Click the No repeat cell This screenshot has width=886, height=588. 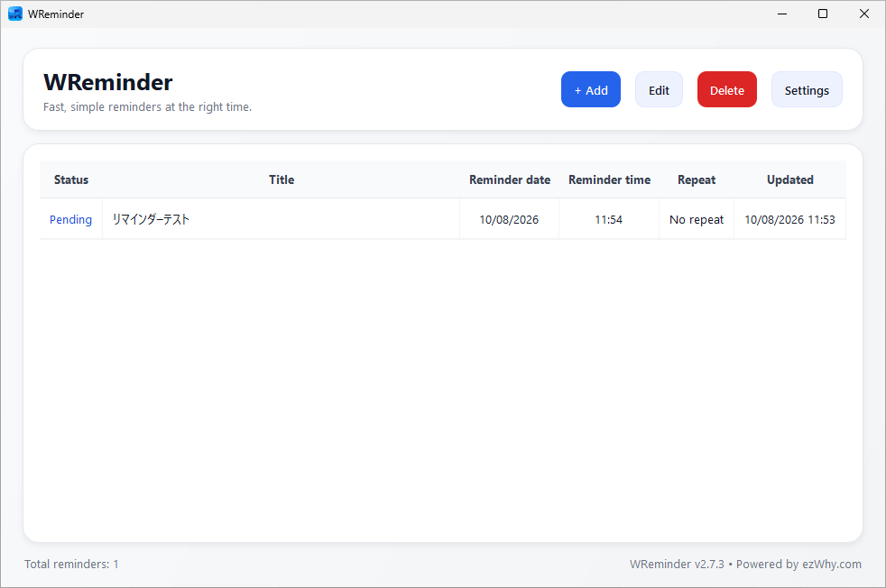coord(697,219)
